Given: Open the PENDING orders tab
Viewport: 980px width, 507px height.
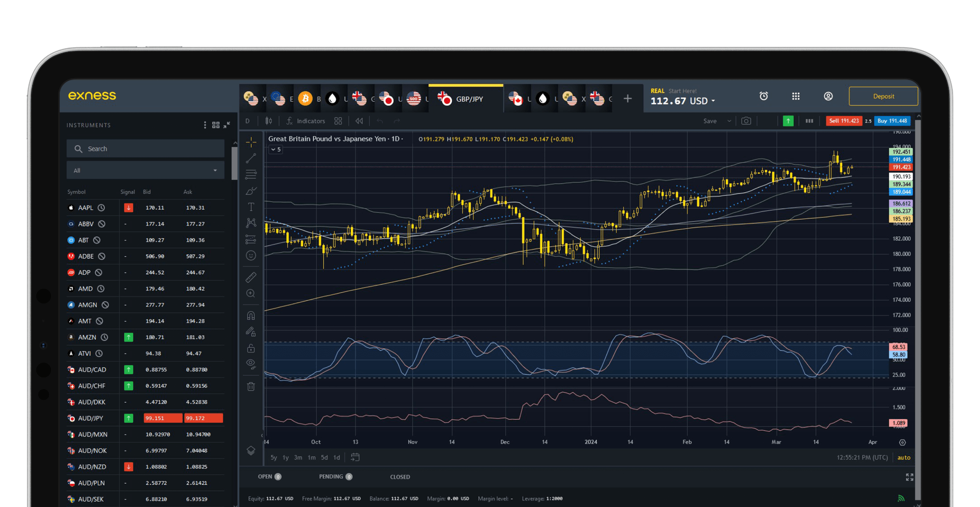Looking at the screenshot, I should tap(335, 477).
